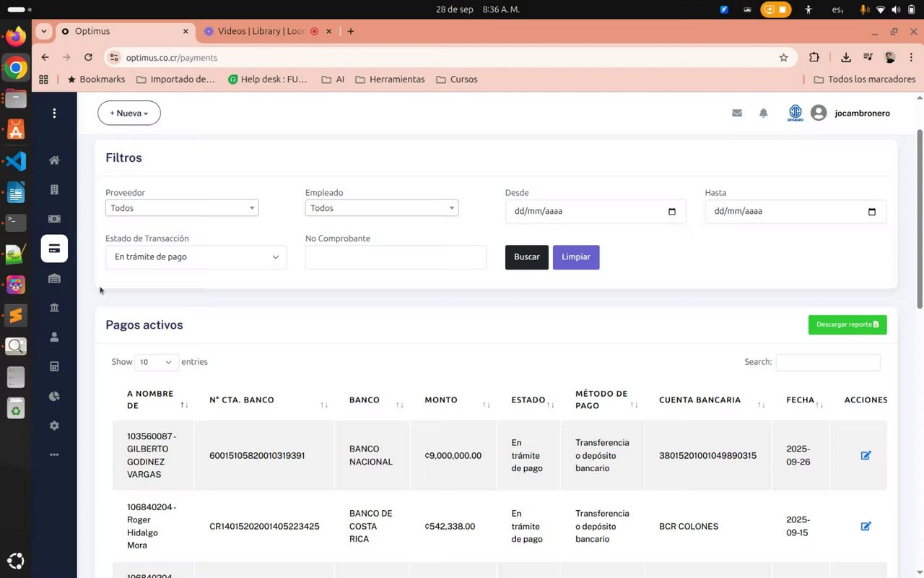Click the table Search input field
The height and width of the screenshot is (578, 924).
point(828,362)
